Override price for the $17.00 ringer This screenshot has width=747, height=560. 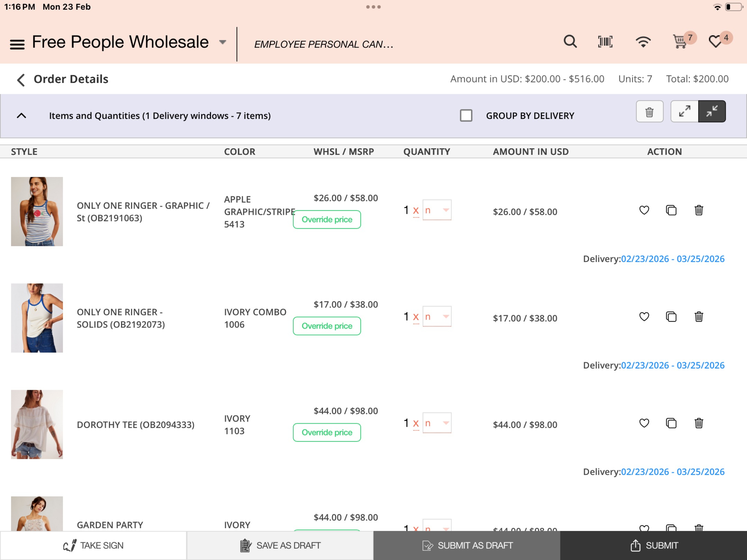(x=327, y=326)
